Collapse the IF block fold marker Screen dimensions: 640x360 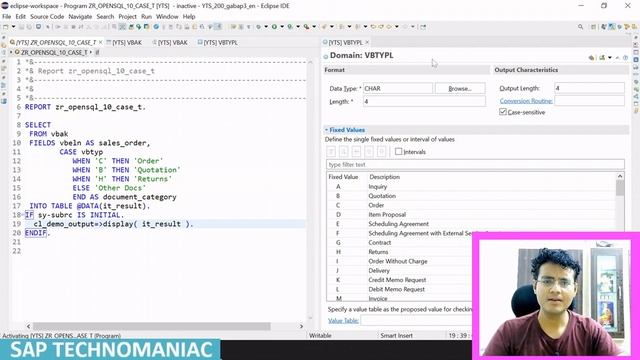click(x=23, y=215)
